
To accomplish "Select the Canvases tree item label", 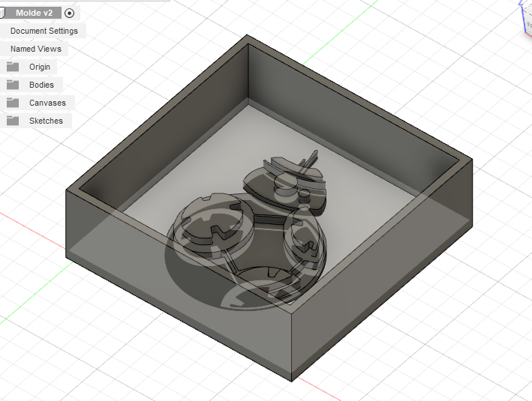I will pyautogui.click(x=47, y=103).
